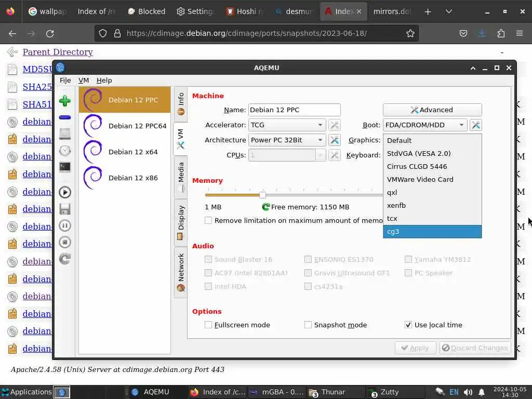Stop the VM with the stop icon
The image size is (532, 399).
click(x=65, y=242)
